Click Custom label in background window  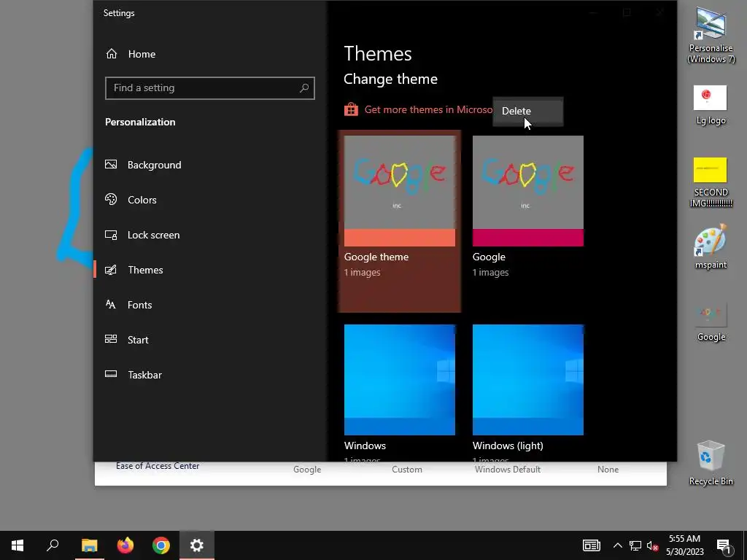407,470
